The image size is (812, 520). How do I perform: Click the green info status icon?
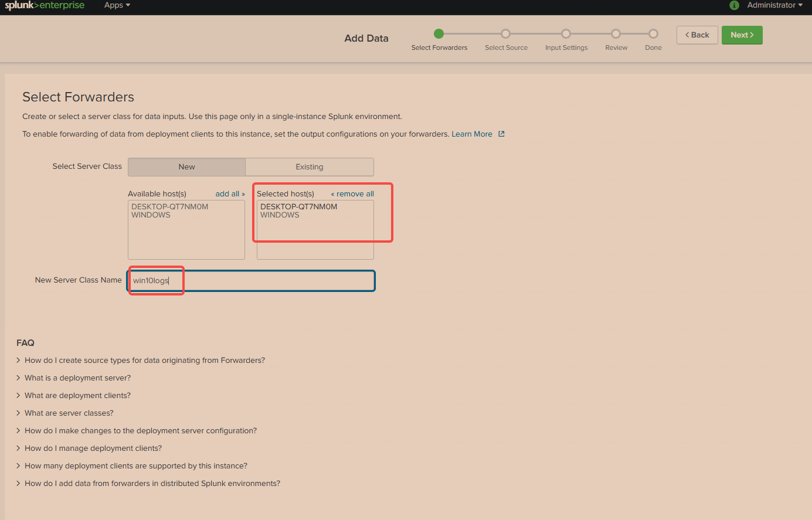click(x=734, y=5)
